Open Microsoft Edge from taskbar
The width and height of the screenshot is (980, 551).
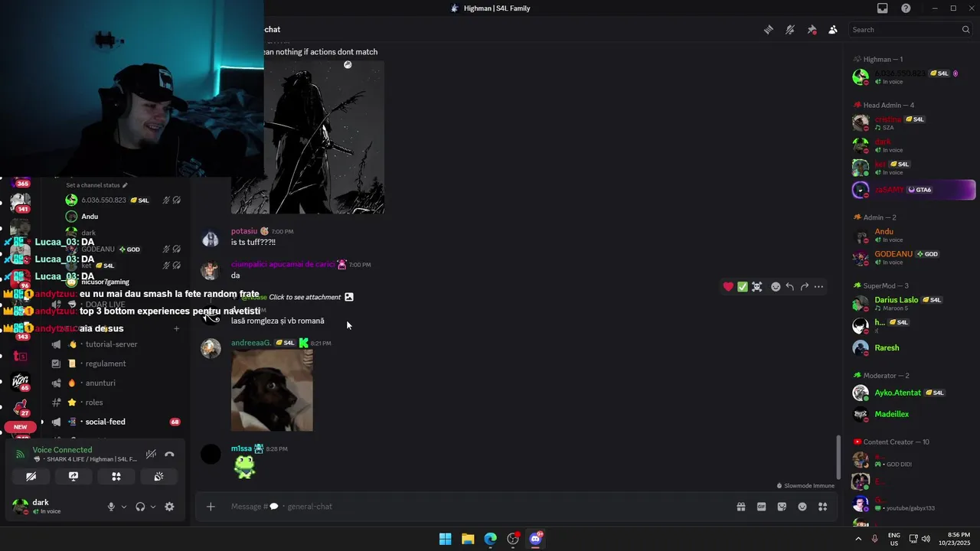[491, 539]
